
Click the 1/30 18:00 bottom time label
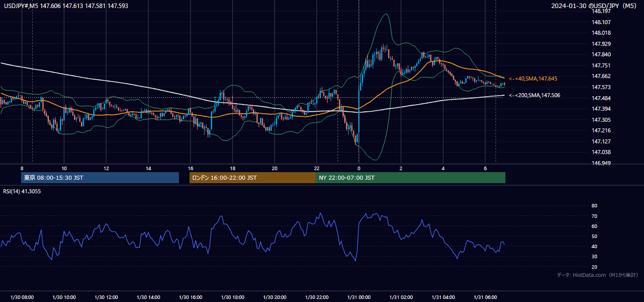point(232,297)
